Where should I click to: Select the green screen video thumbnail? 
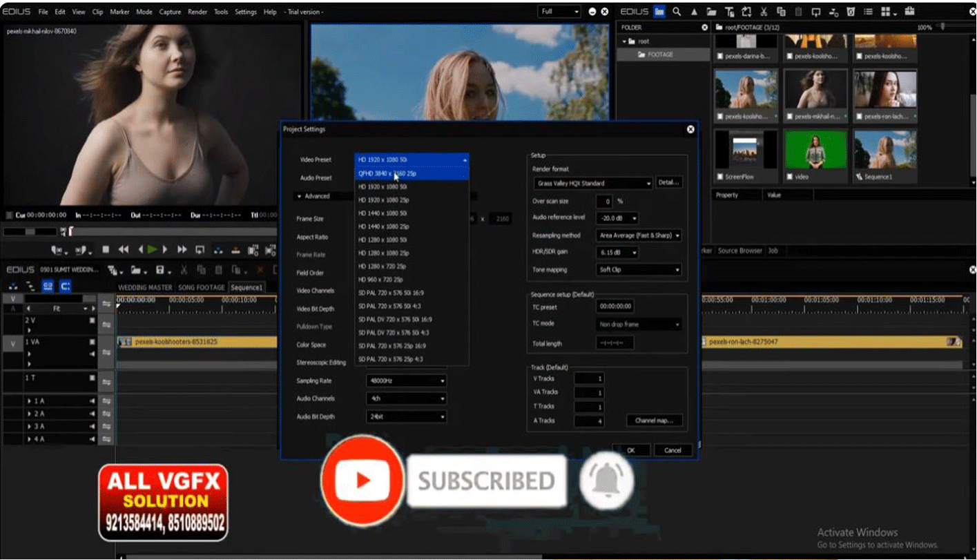[815, 148]
